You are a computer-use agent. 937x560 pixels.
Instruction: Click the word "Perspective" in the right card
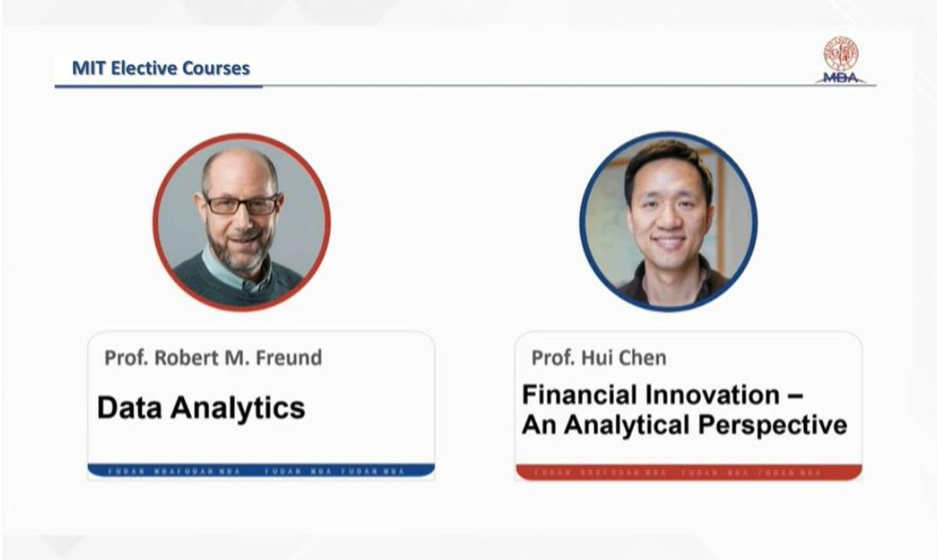pyautogui.click(x=771, y=425)
